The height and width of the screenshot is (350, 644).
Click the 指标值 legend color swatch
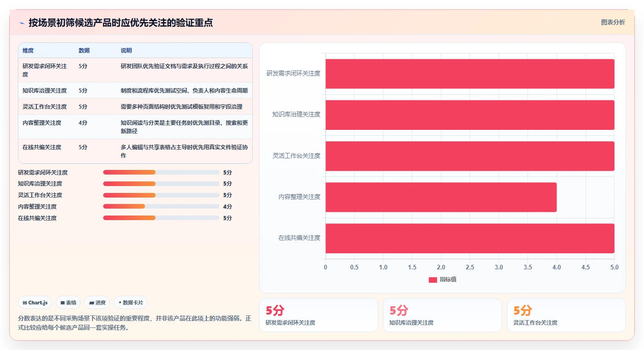[x=433, y=280]
